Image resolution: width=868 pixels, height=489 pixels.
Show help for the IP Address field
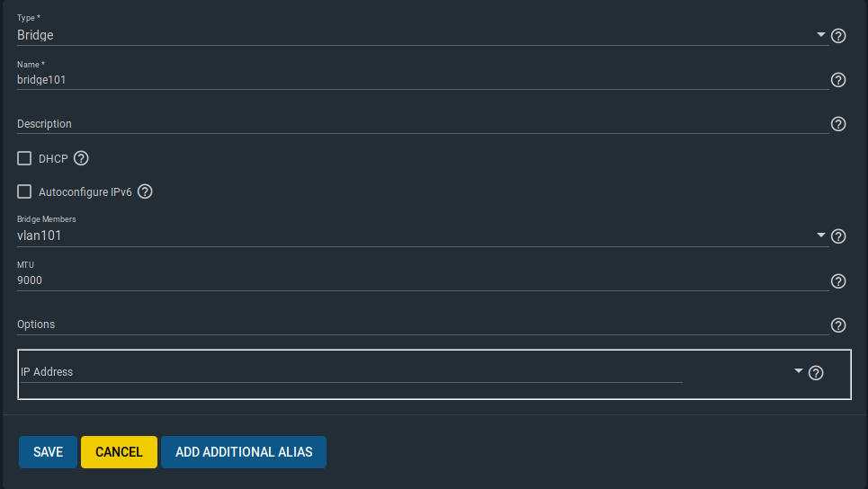[816, 373]
